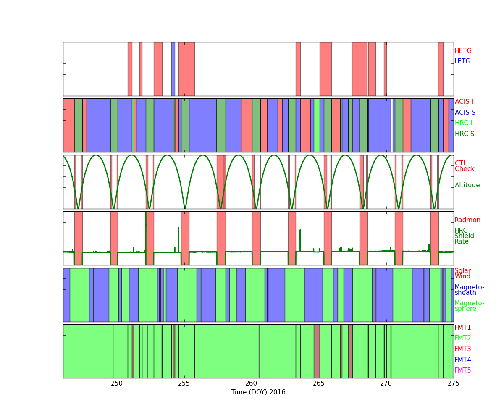Click the 250 tick label
Screen dimensions: 504x420
pos(117,383)
